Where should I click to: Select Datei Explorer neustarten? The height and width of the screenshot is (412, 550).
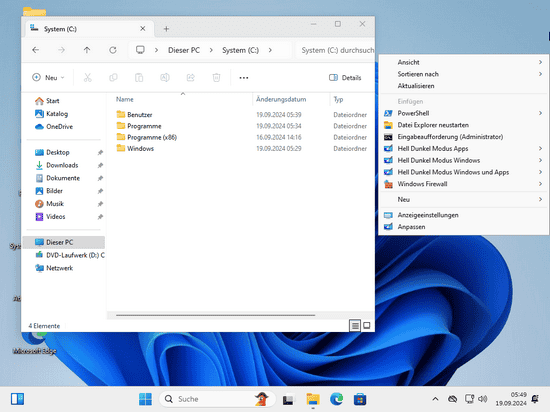point(464,125)
